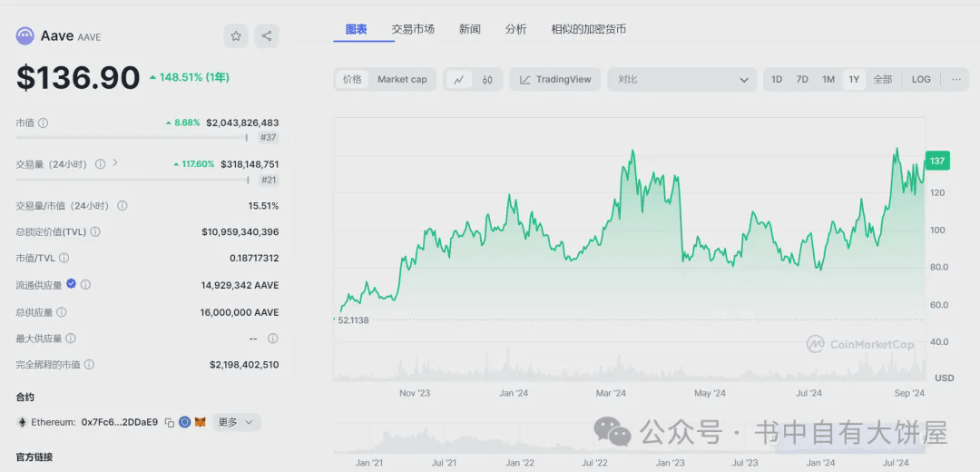Toggle LOG scale on chart
Screen dimensions: 980x472
tap(921, 79)
